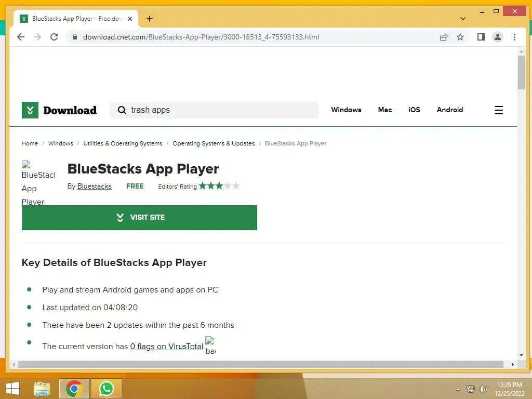Open the tab search chevron

(x=463, y=19)
